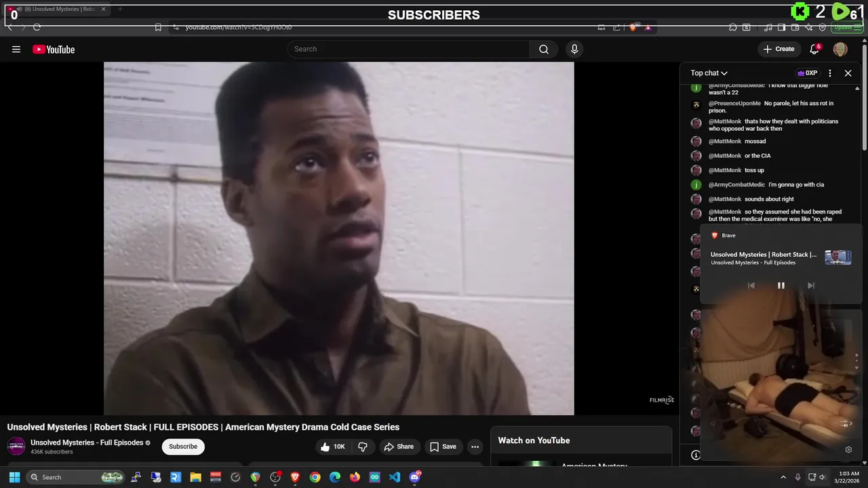The width and height of the screenshot is (868, 488).
Task: Open Arduino IDE from taskbar
Action: click(374, 477)
